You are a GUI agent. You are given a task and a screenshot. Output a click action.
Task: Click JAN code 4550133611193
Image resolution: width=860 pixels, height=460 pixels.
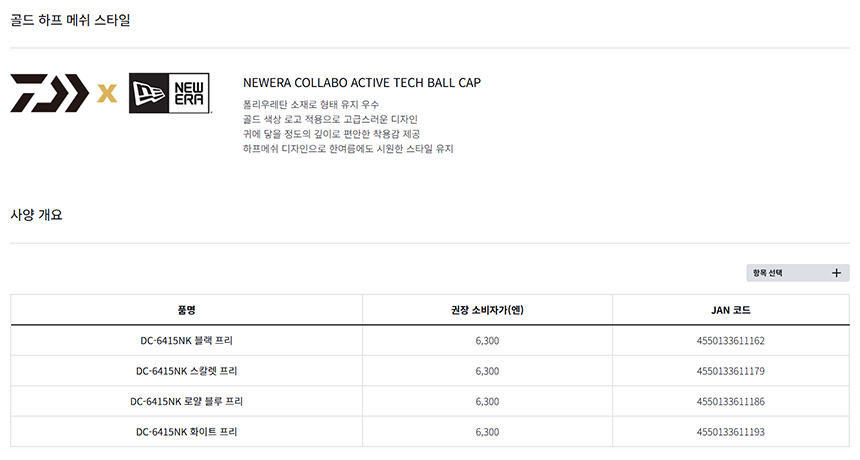[x=730, y=432]
